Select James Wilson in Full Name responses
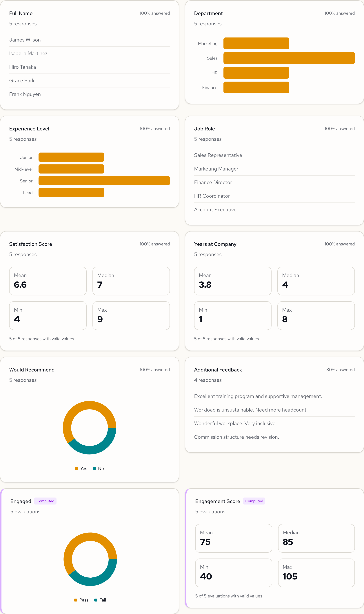 25,40
